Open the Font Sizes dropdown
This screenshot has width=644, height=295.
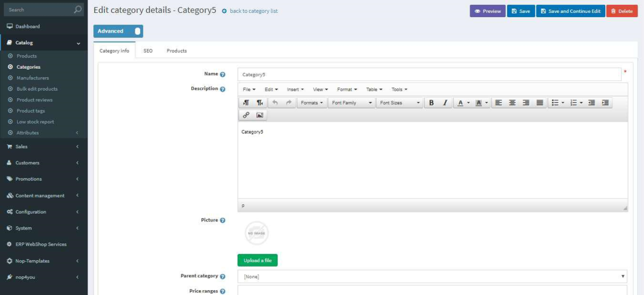pos(400,102)
